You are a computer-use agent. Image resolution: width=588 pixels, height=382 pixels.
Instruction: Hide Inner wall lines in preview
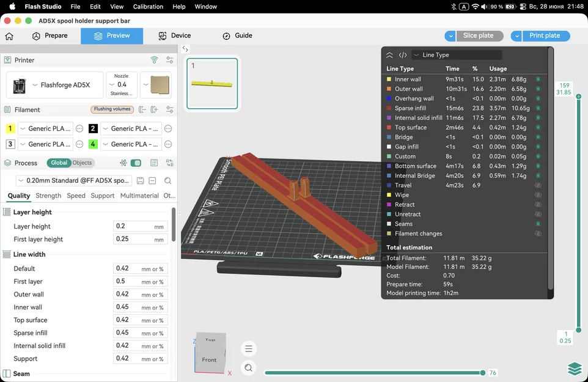[538, 79]
